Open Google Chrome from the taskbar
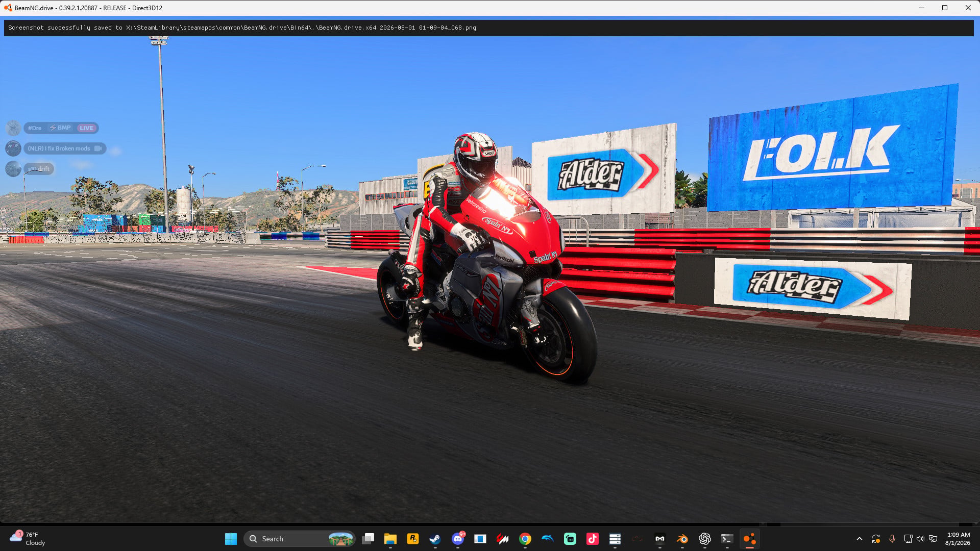The height and width of the screenshot is (551, 980). pos(525,539)
